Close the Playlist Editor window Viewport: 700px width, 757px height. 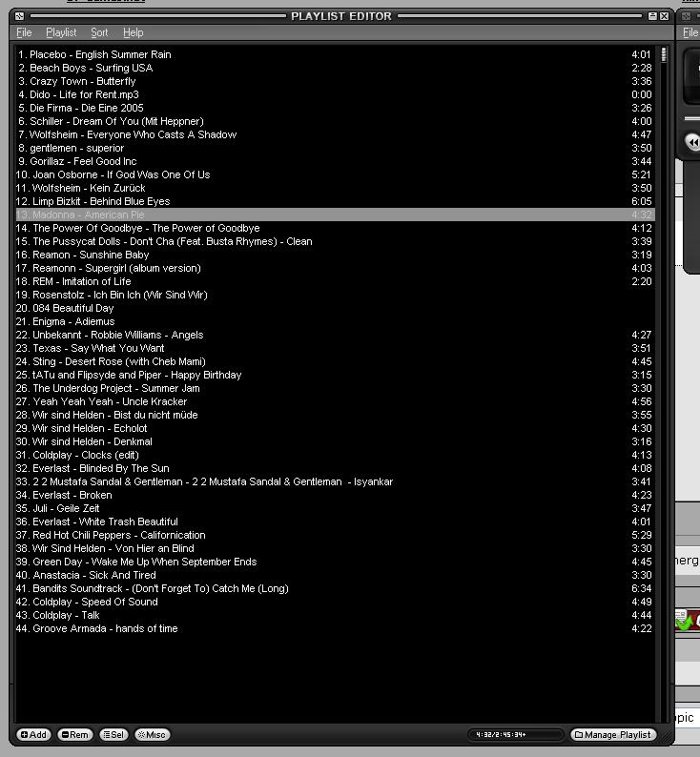[665, 16]
